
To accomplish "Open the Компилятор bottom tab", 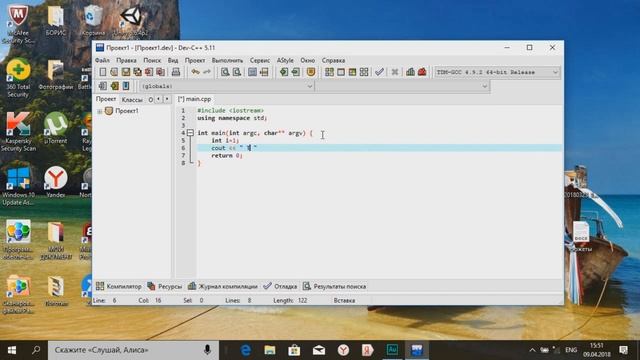I will click(119, 287).
